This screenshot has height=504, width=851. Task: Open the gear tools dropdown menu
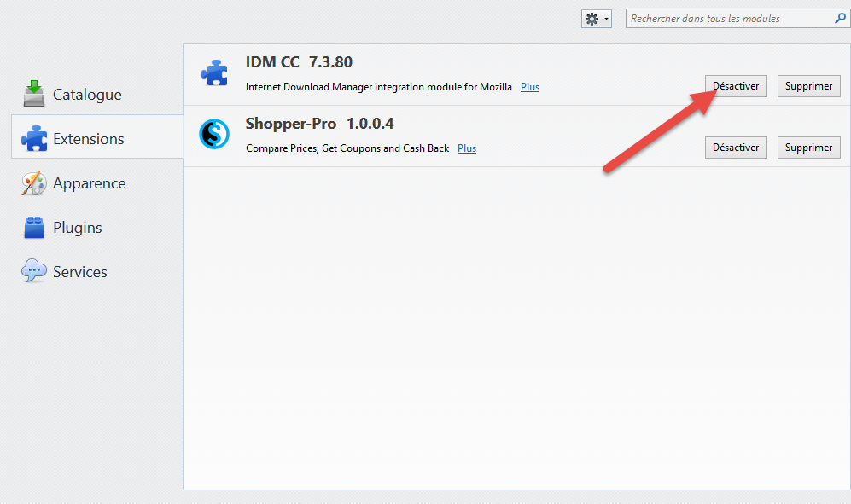pyautogui.click(x=596, y=19)
